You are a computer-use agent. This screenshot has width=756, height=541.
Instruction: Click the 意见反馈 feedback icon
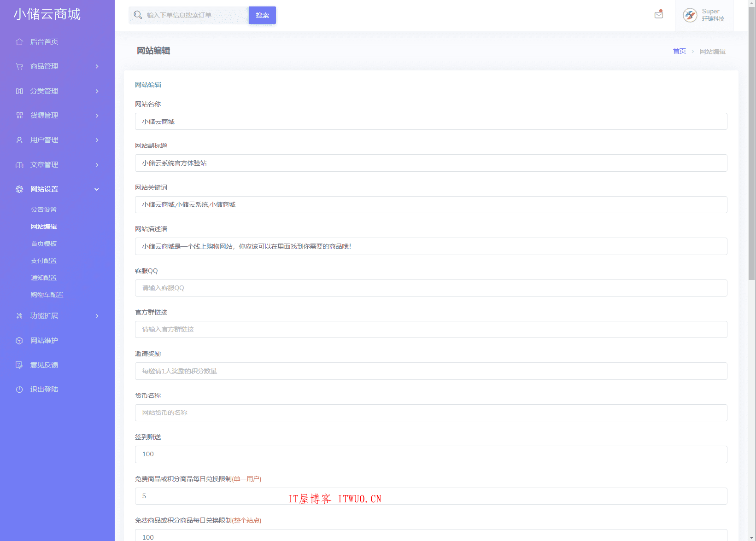coord(19,365)
